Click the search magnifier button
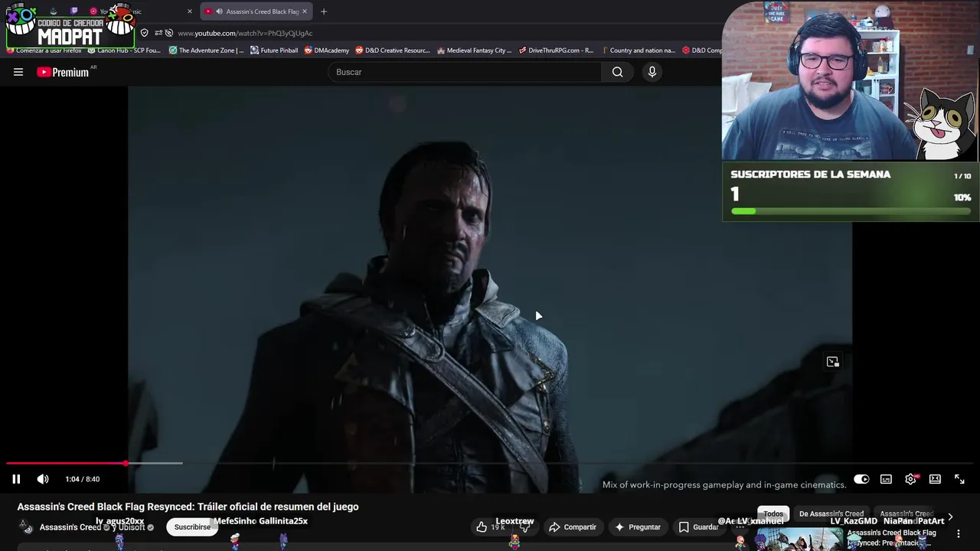The width and height of the screenshot is (980, 551). (x=617, y=72)
